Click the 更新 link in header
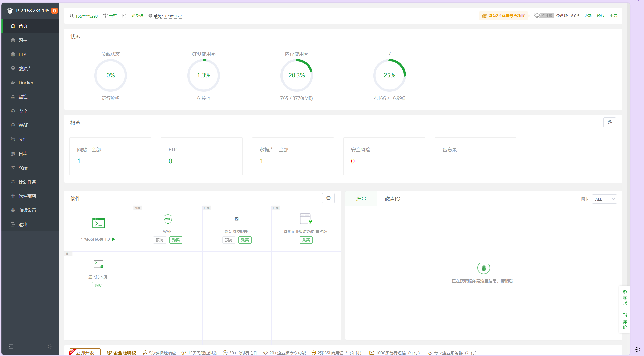 click(x=588, y=16)
